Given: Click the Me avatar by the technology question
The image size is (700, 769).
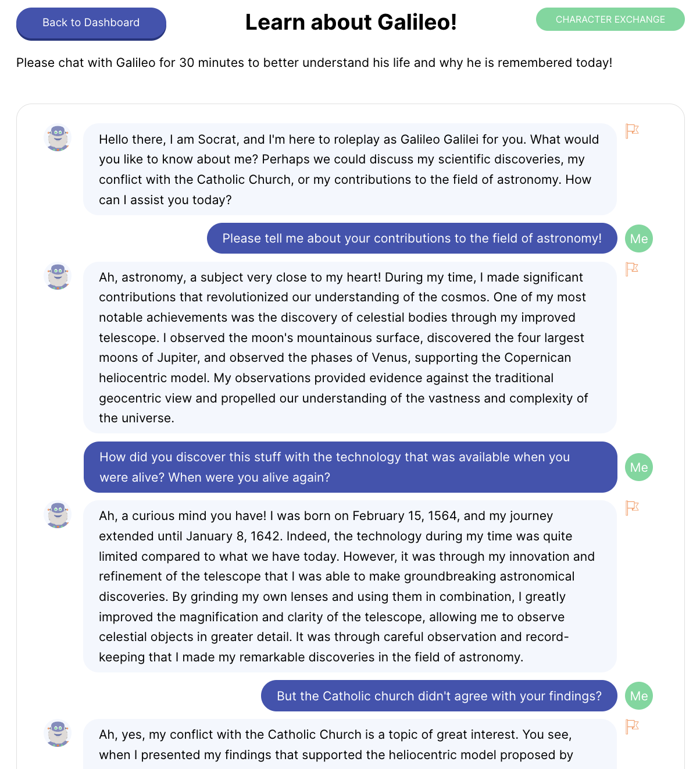Looking at the screenshot, I should pos(639,467).
